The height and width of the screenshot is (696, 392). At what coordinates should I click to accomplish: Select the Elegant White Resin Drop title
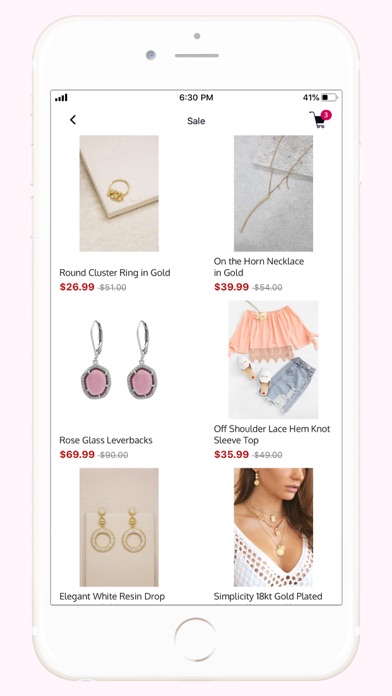[112, 597]
